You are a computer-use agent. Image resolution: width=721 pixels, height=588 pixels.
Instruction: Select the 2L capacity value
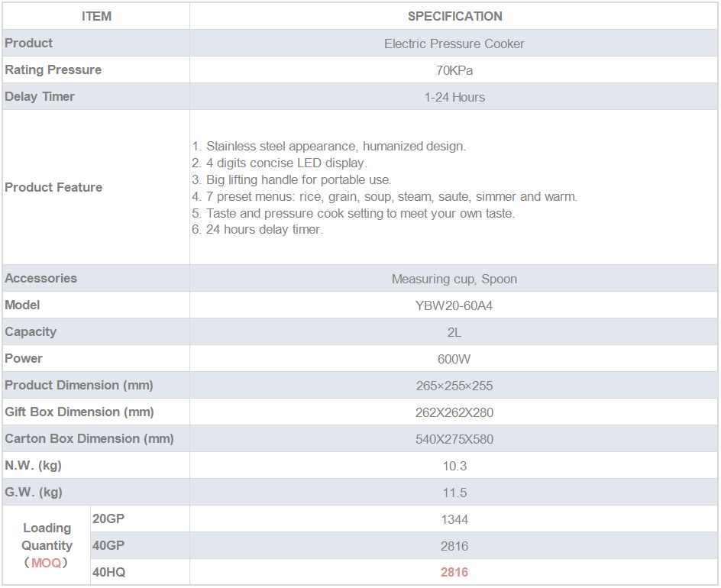454,332
